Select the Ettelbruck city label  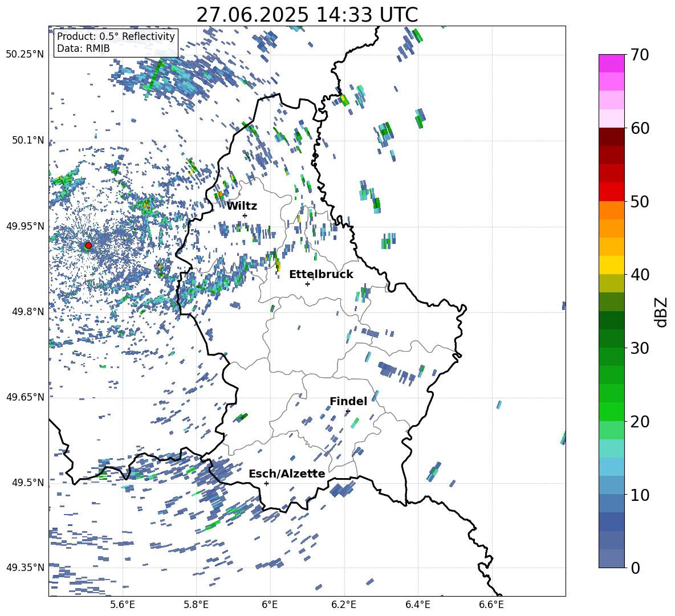[x=321, y=274]
